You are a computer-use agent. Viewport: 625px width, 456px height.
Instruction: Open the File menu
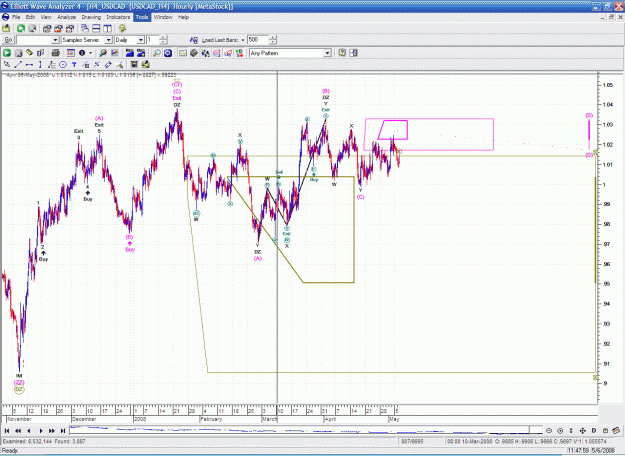tap(16, 17)
